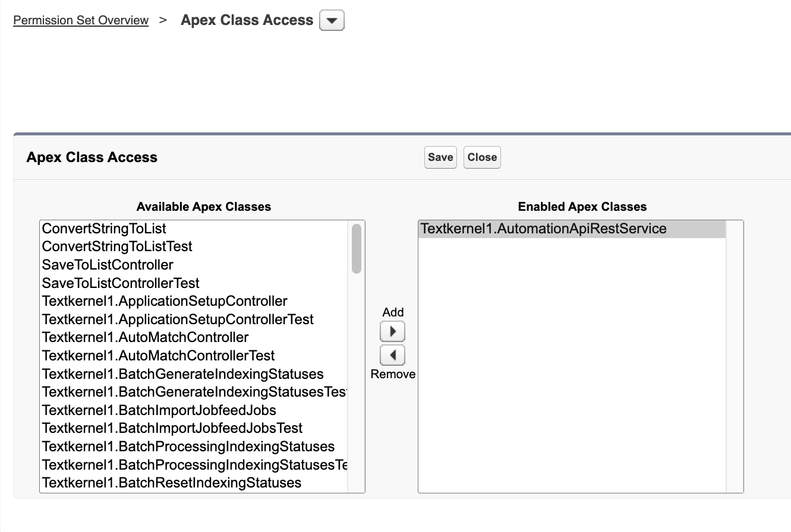Close the Apex Class Access editor
The image size is (791, 532).
click(482, 157)
